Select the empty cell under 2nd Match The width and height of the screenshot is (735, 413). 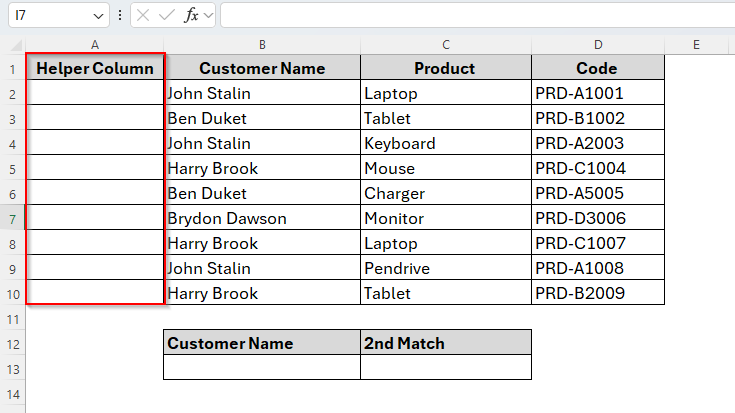coord(446,368)
